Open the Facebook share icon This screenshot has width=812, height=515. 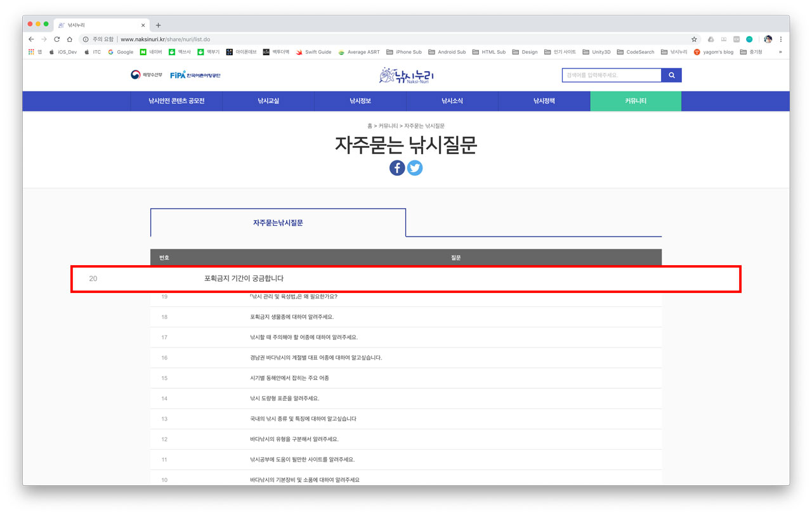[x=396, y=167]
